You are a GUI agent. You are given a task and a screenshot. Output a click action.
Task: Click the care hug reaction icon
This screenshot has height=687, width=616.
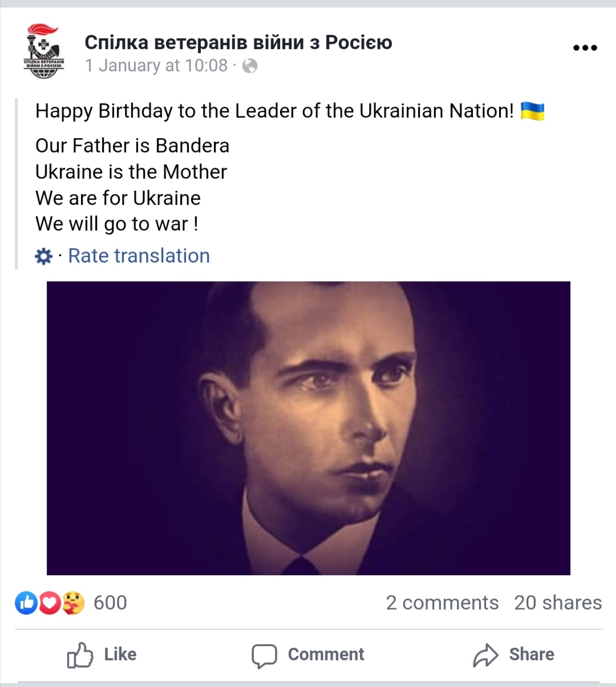coord(73,603)
